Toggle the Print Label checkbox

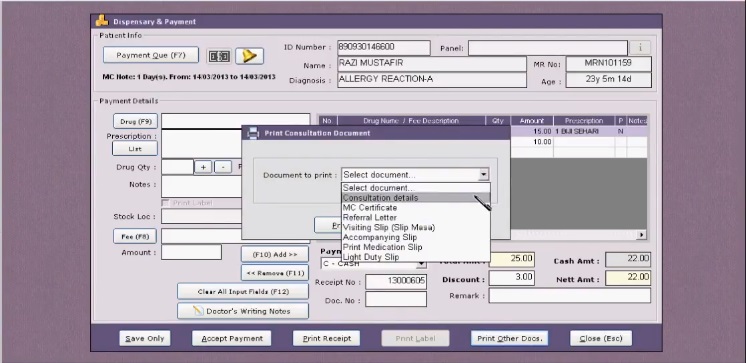165,203
